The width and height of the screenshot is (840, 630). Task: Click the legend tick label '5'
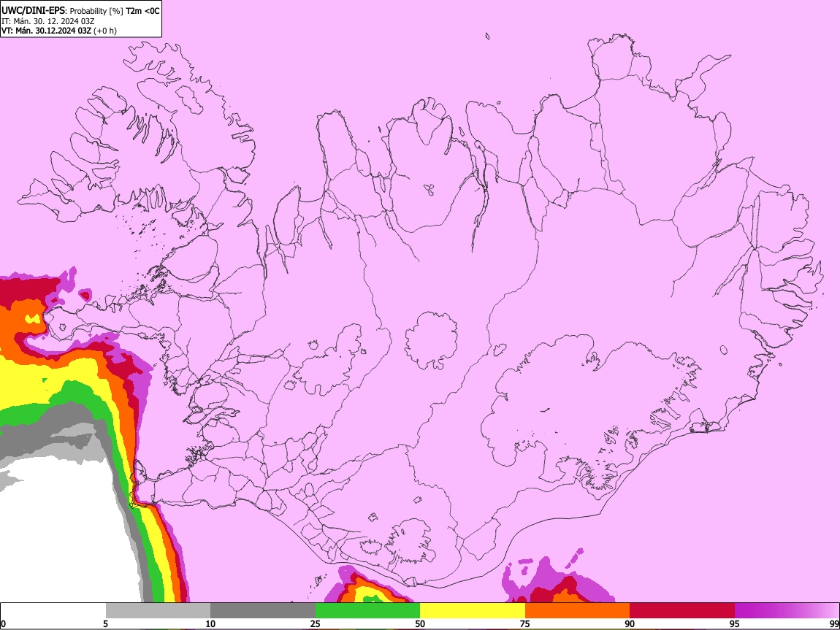105,624
